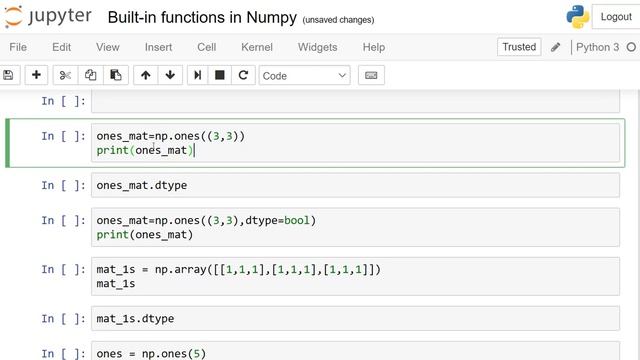Open the Insert menu
The image size is (640, 360).
point(158,47)
